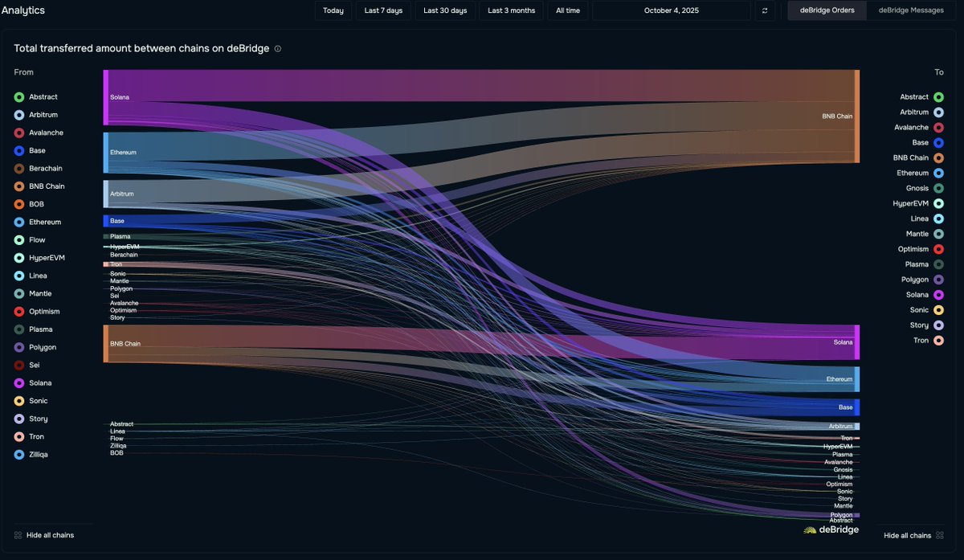
Task: Click the BNB Chain source node bar
Action: 105,343
